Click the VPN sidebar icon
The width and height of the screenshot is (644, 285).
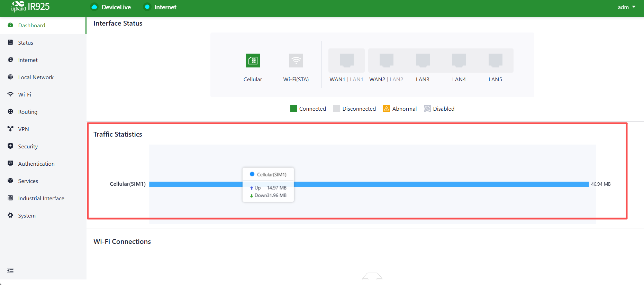point(10,129)
